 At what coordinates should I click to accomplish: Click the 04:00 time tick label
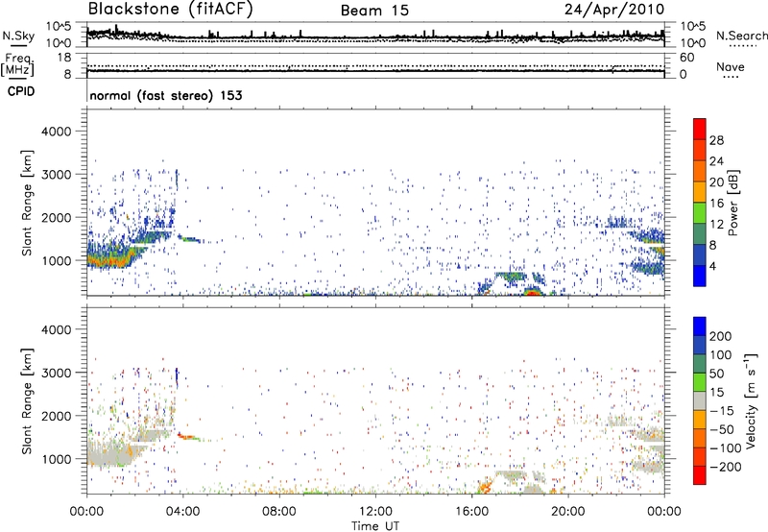coord(182,512)
